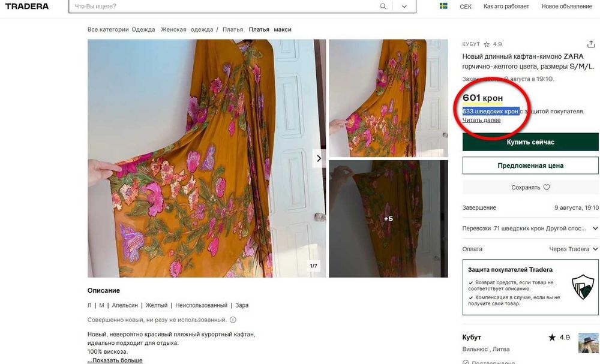The height and width of the screenshot is (364, 600).
Task: Click the search magnifier icon
Action: [383, 7]
